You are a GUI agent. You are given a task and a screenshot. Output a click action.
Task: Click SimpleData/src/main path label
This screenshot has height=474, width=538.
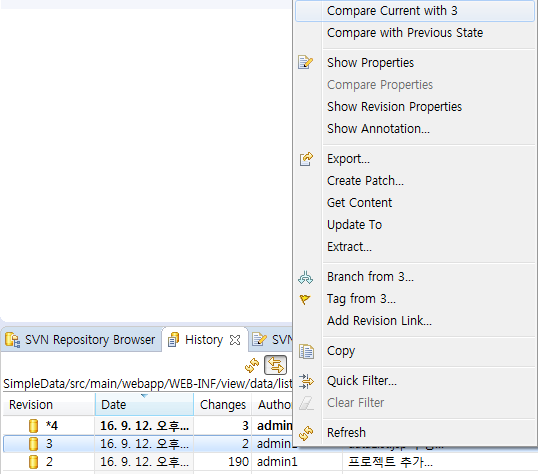tap(148, 384)
